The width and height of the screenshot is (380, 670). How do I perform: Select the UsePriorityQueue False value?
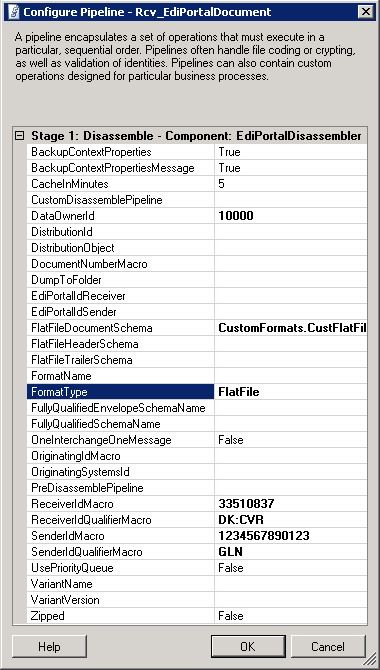pyautogui.click(x=291, y=568)
